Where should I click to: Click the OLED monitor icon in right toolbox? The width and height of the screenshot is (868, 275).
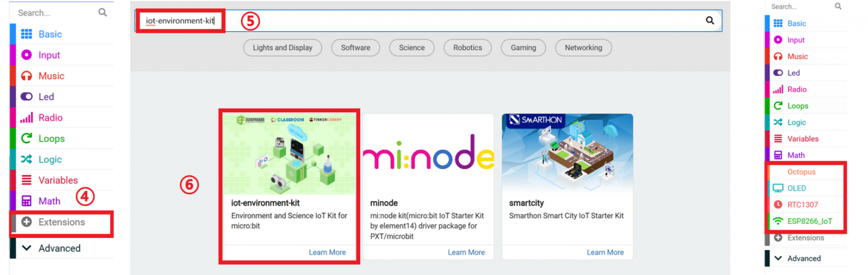click(778, 188)
